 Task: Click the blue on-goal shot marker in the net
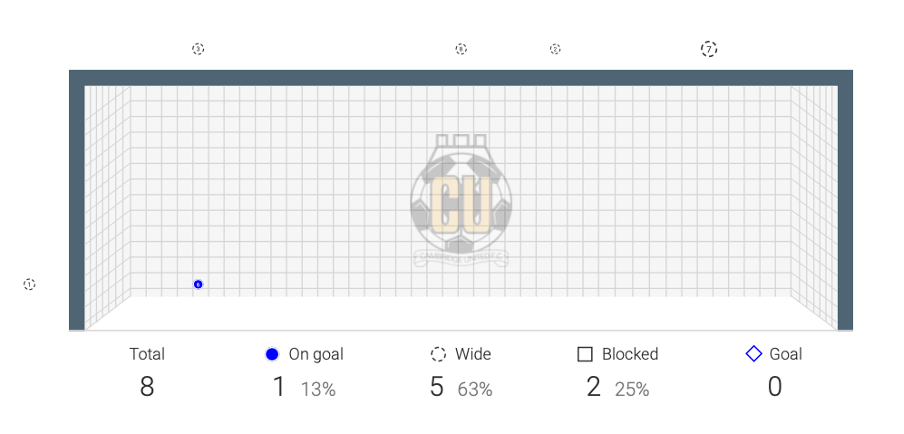pos(198,285)
